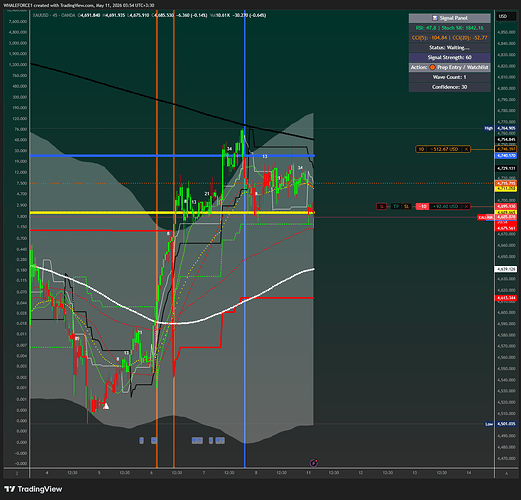
Task: Open the USD currency selector on price axis
Action: (x=506, y=16)
